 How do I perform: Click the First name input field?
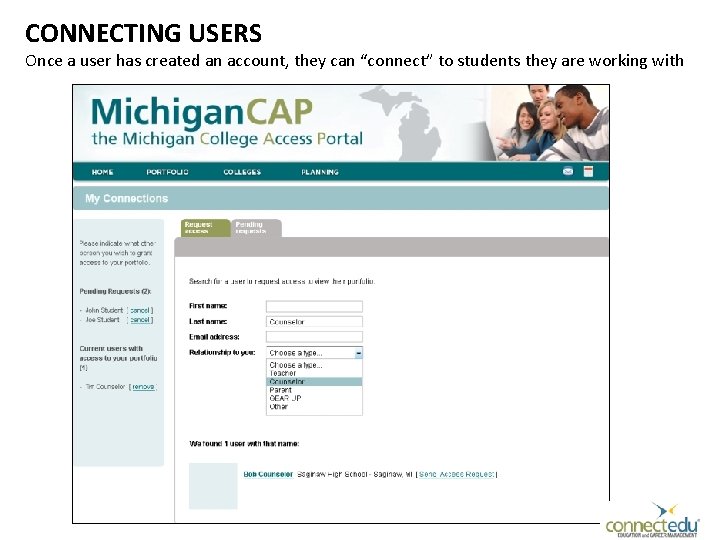[314, 306]
